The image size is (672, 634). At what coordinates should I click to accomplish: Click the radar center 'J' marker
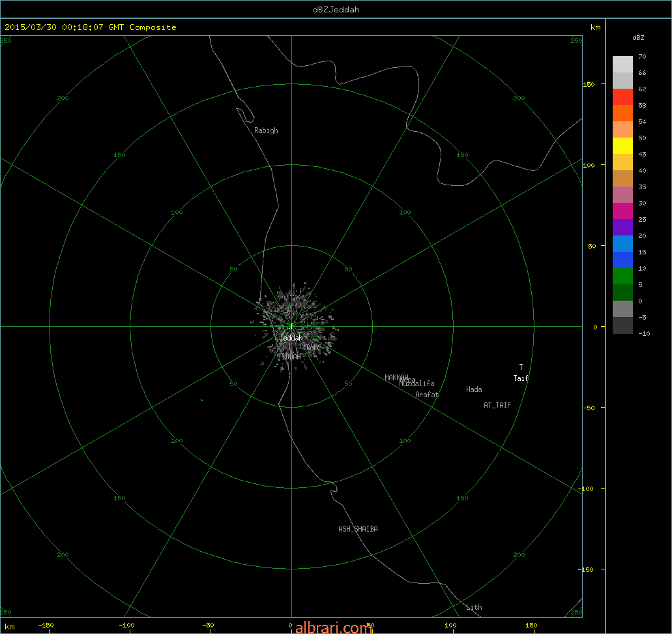click(291, 326)
